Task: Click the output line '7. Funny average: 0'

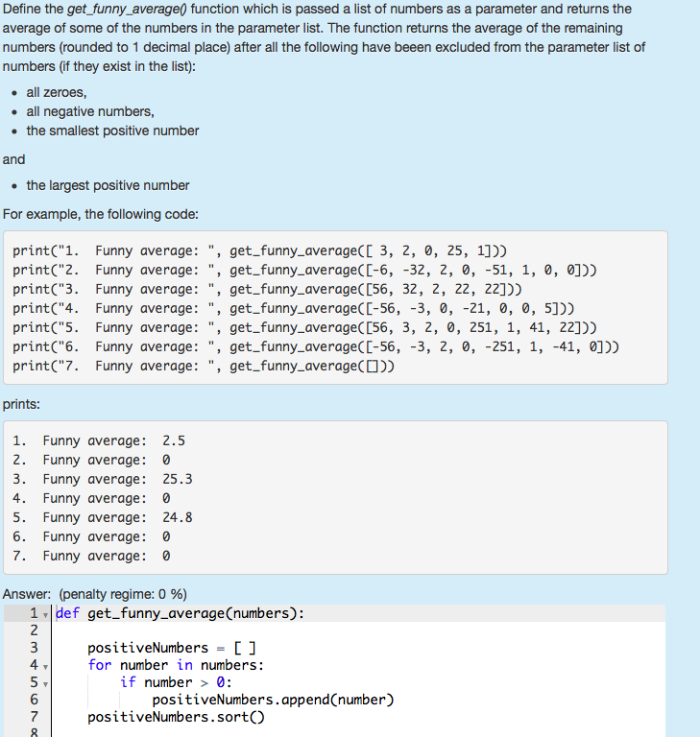Action: click(91, 556)
